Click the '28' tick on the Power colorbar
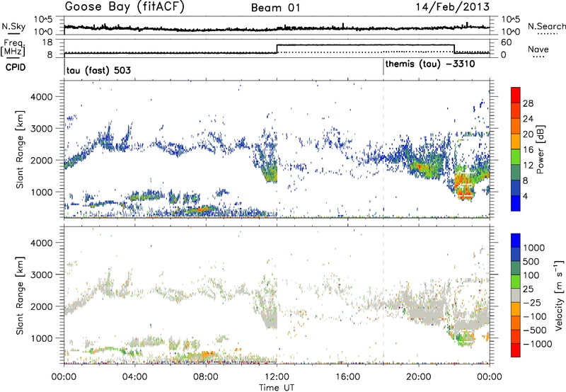This screenshot has height=392, width=566. [x=528, y=103]
